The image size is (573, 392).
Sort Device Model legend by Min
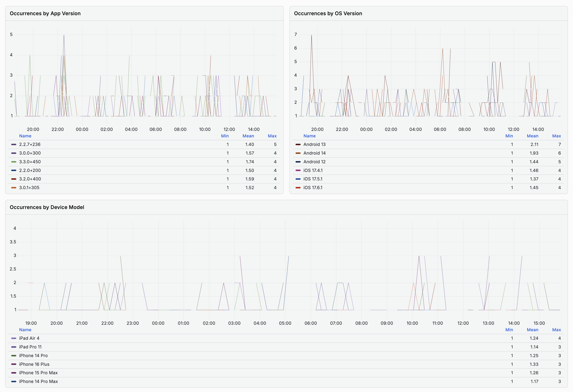click(509, 330)
